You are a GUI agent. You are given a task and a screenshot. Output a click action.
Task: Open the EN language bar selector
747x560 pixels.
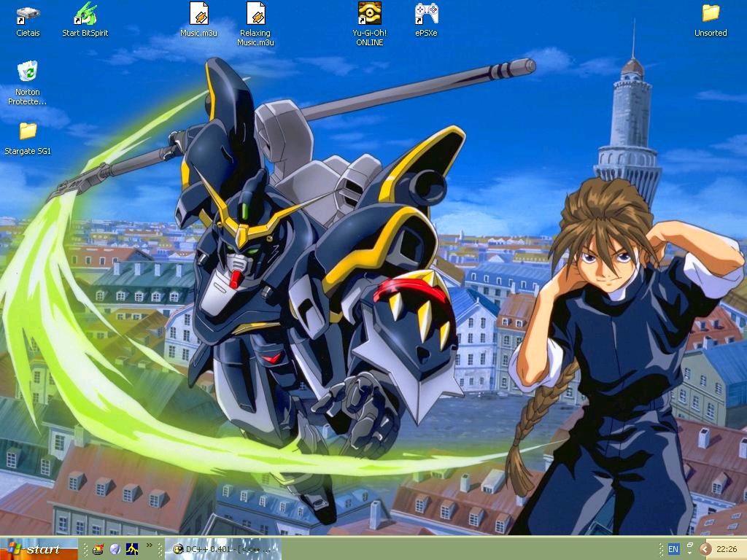coord(673,550)
